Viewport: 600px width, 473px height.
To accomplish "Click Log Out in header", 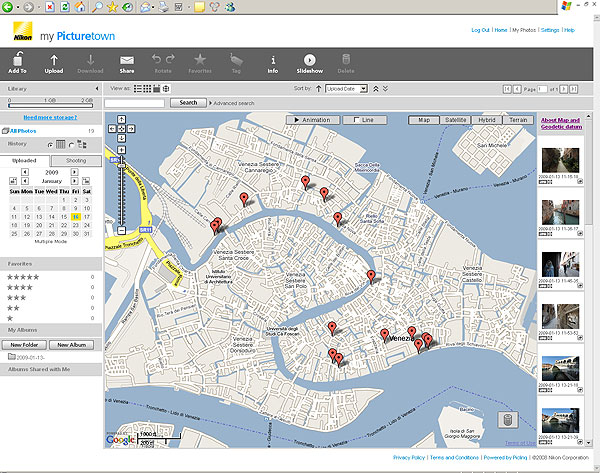I will click(480, 30).
